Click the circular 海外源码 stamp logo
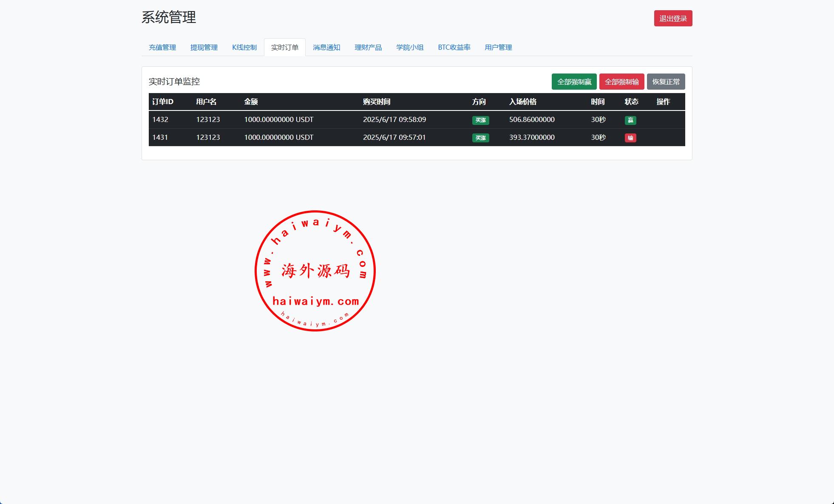834x504 pixels. pyautogui.click(x=315, y=271)
